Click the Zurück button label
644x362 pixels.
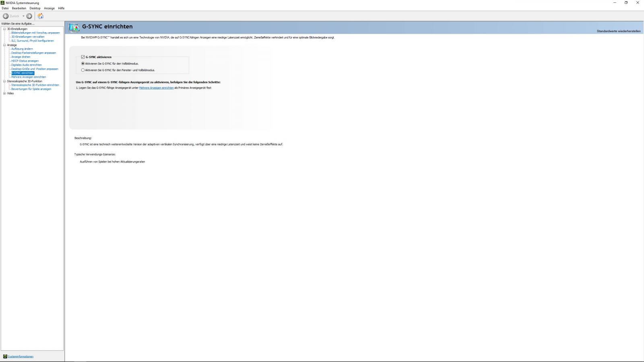[14, 16]
